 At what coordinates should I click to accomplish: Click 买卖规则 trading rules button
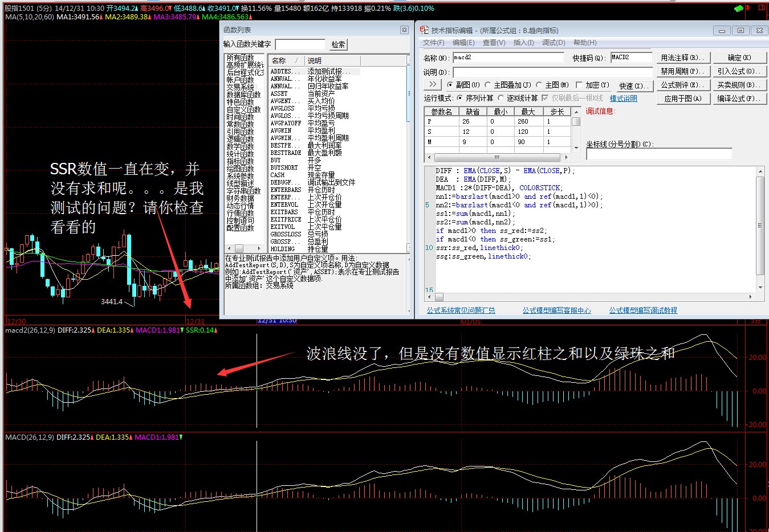740,85
